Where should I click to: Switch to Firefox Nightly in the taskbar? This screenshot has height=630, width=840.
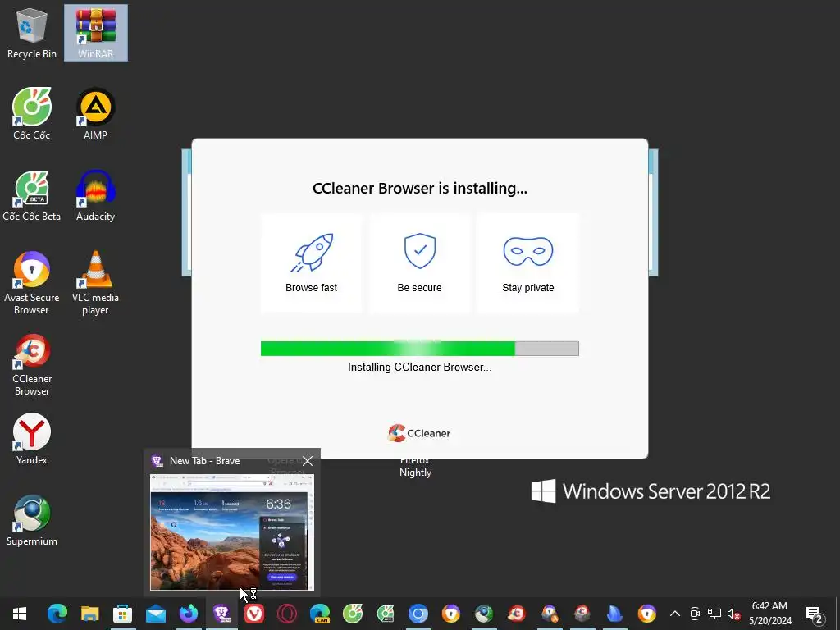click(x=189, y=614)
